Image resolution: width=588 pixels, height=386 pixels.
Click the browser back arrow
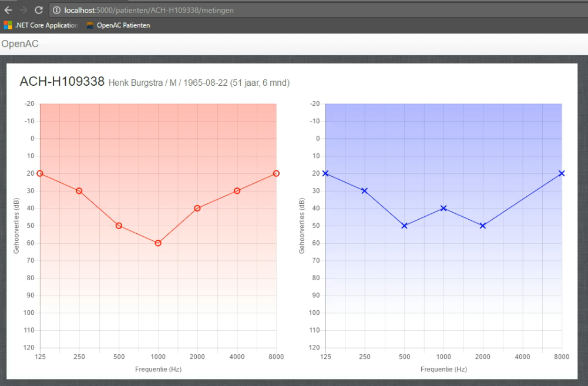click(x=8, y=10)
